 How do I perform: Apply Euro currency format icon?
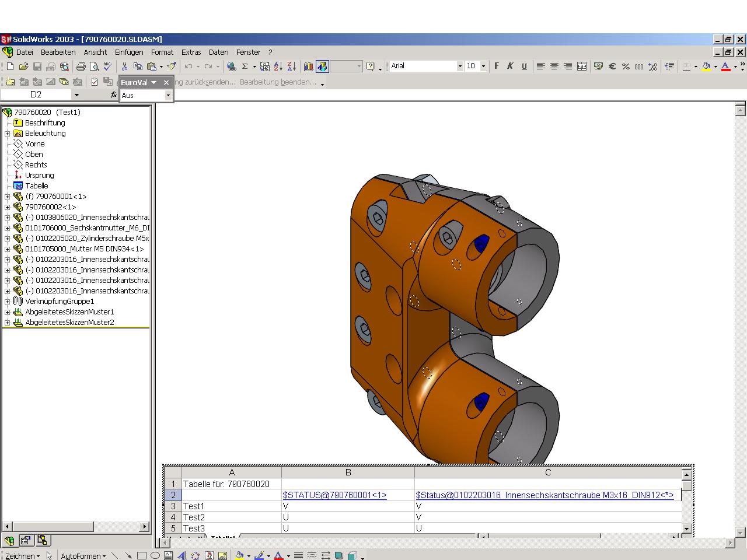[x=612, y=66]
